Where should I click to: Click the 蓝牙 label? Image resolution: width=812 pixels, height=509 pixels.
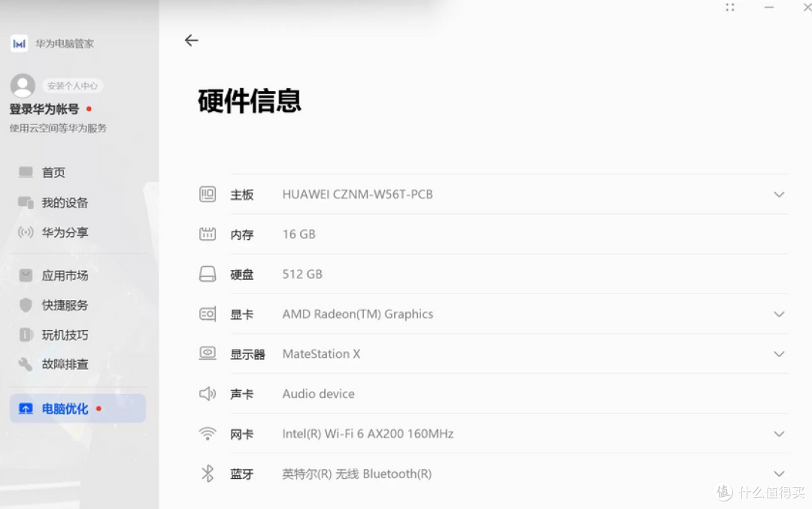(242, 474)
